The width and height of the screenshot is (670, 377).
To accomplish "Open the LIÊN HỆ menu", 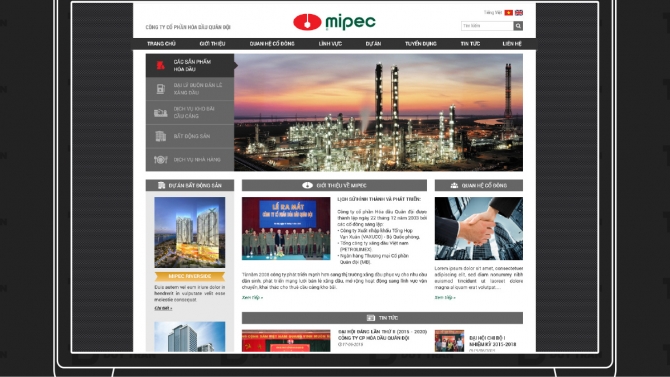I will point(512,44).
